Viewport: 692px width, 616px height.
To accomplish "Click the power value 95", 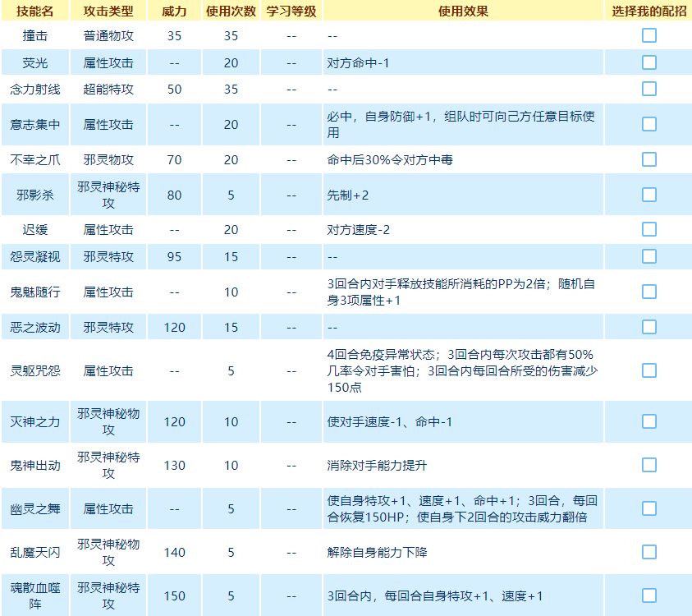I will pos(174,256).
